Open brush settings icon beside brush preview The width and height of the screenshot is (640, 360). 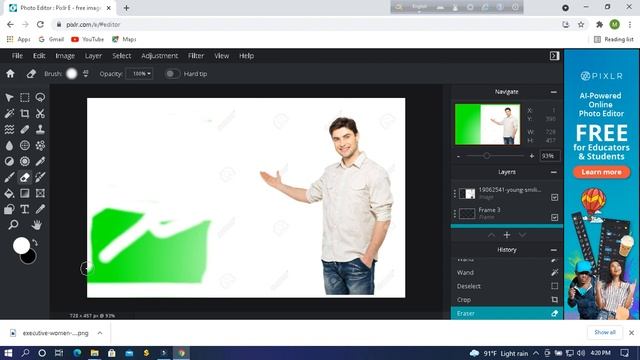(x=85, y=73)
